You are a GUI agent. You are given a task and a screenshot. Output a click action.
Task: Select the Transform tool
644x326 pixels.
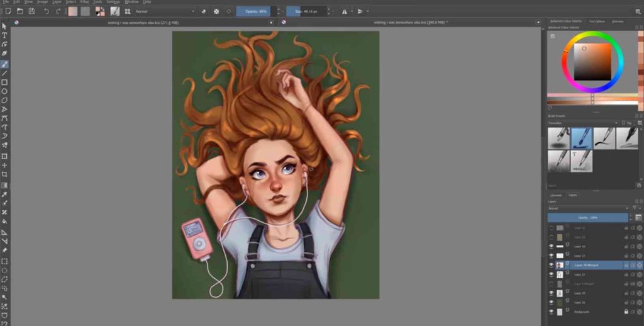tap(4, 156)
